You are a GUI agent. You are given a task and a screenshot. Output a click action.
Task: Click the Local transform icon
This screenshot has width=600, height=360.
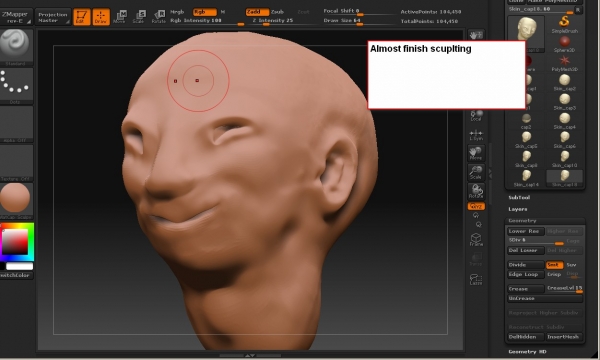476,116
